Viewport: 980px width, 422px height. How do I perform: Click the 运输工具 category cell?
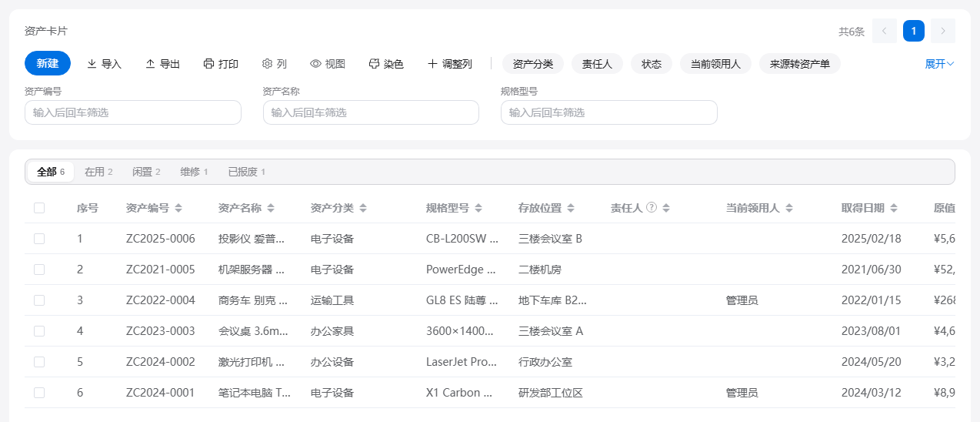coord(332,300)
